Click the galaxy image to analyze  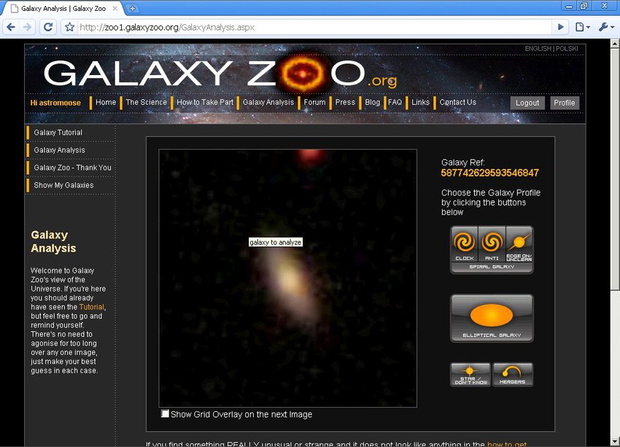click(287, 278)
